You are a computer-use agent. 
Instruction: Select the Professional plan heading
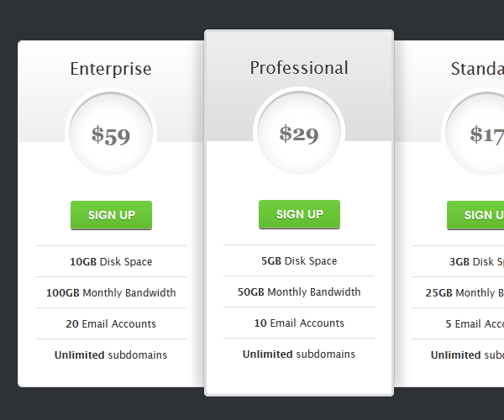tap(299, 68)
